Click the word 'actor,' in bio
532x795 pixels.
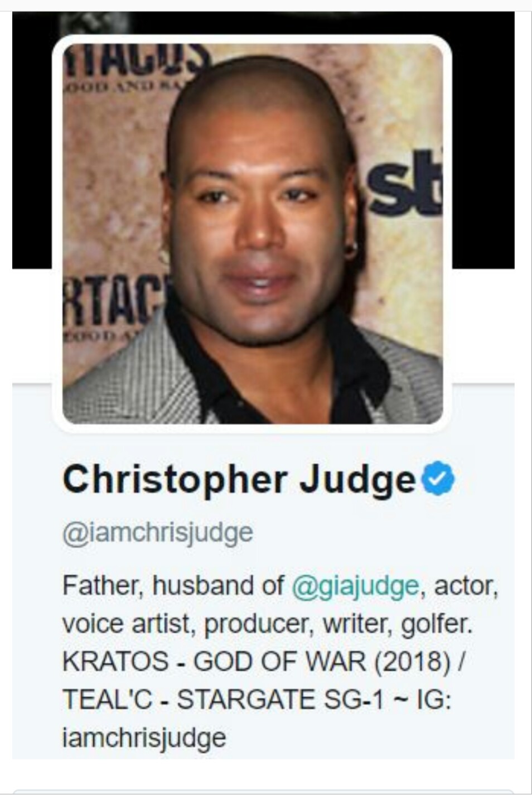(466, 586)
